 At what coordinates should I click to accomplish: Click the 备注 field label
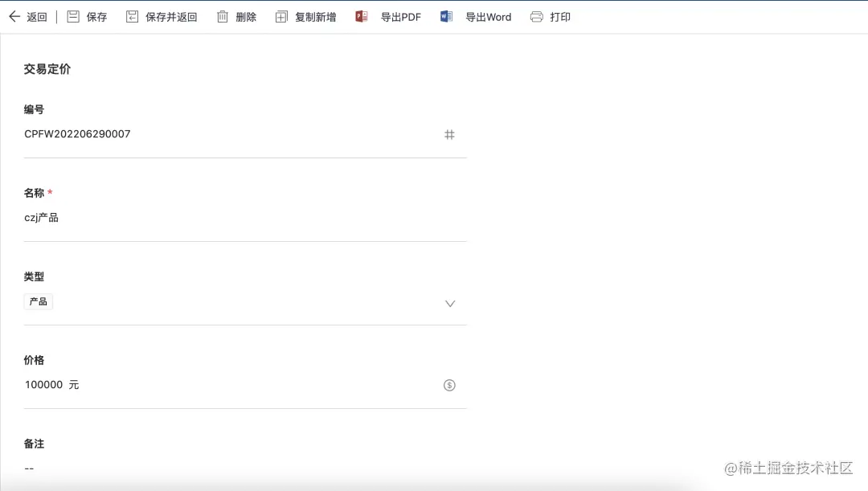point(34,444)
